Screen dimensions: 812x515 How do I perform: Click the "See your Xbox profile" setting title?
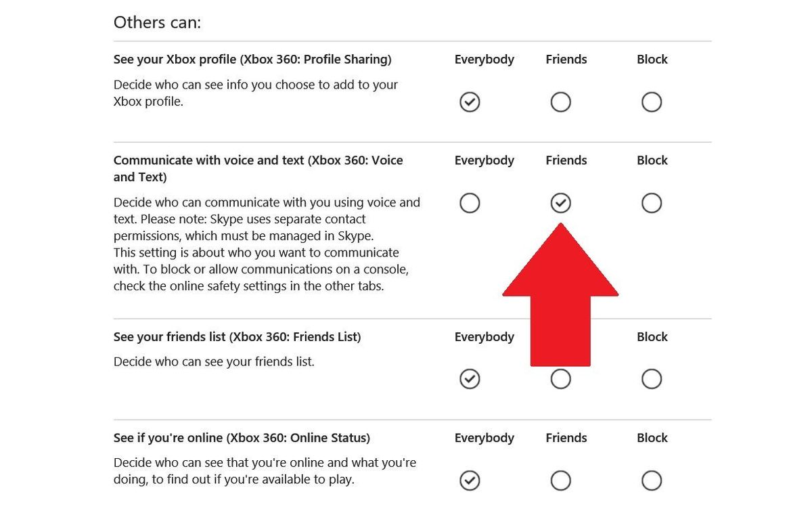(x=252, y=60)
